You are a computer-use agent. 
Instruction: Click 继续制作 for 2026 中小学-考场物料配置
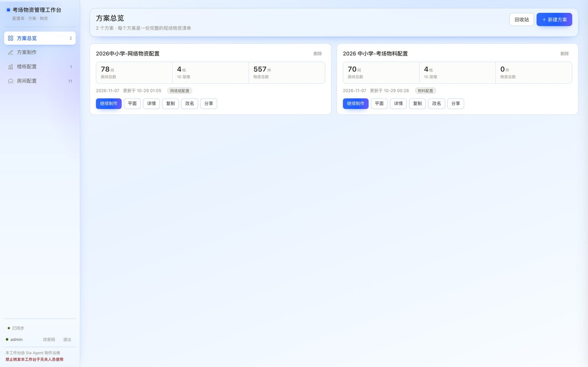(356, 103)
